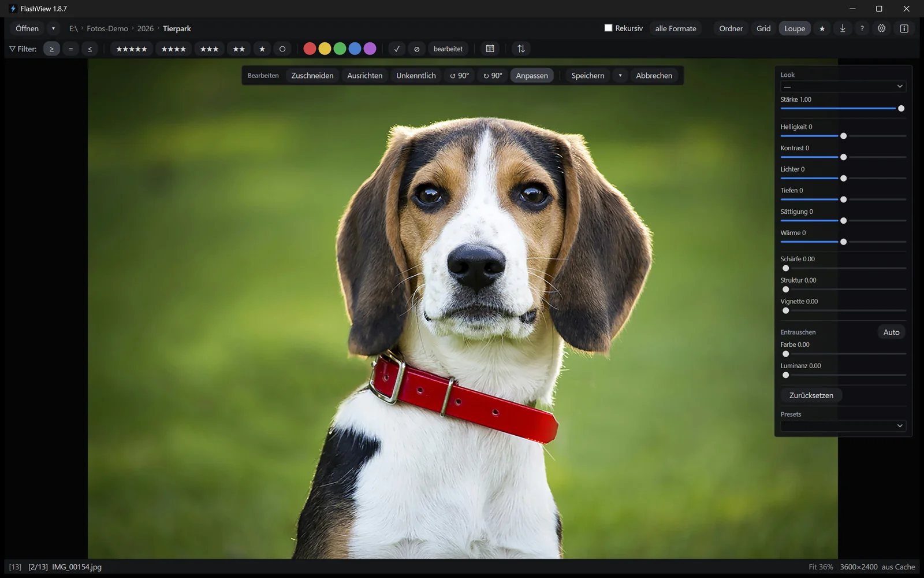Click the sort order arrows icon
The width and height of the screenshot is (924, 578).
pos(521,49)
